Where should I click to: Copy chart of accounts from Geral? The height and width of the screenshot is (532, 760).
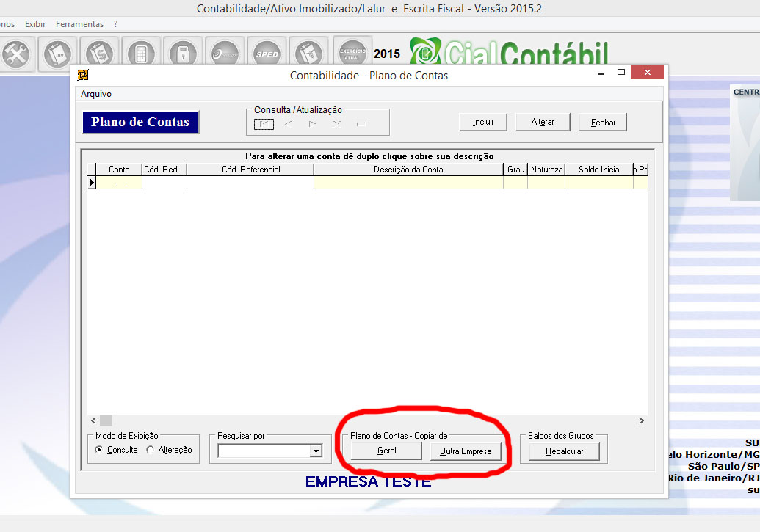(386, 451)
